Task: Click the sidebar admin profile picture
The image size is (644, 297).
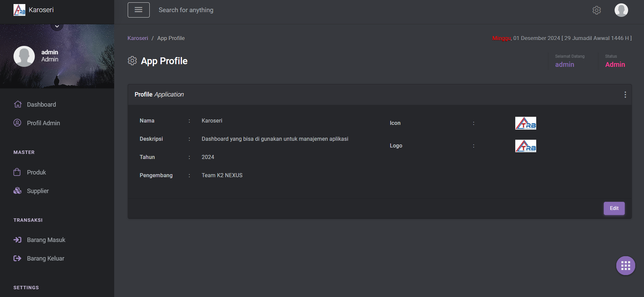Action: (24, 56)
